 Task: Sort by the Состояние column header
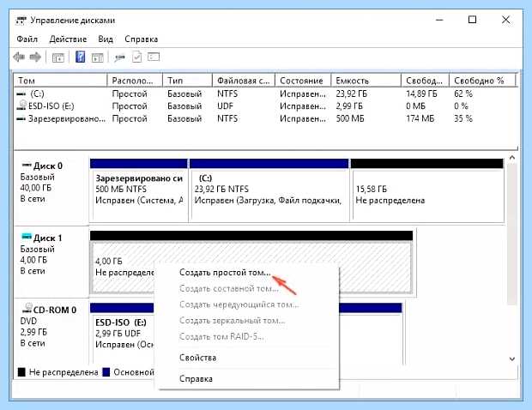pyautogui.click(x=303, y=81)
